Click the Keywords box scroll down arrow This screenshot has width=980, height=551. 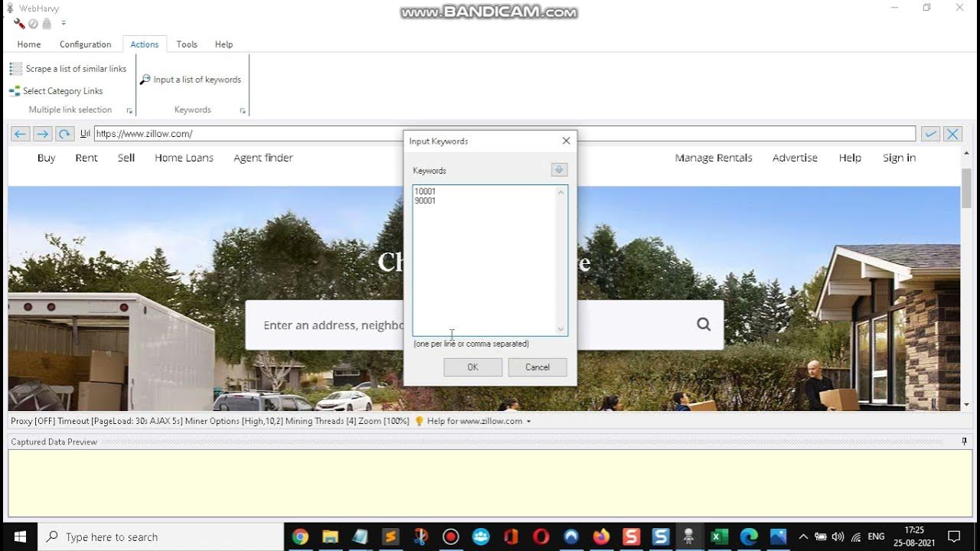tap(561, 329)
